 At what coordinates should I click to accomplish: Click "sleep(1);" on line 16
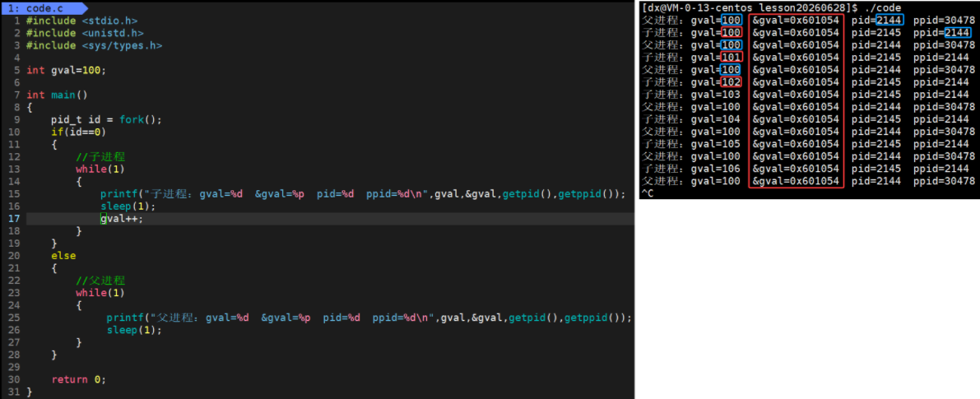click(128, 206)
